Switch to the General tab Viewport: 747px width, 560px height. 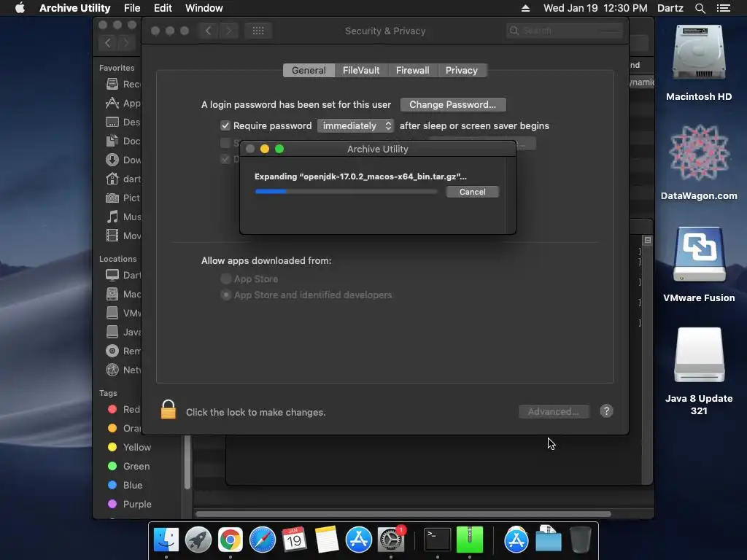[x=309, y=71]
